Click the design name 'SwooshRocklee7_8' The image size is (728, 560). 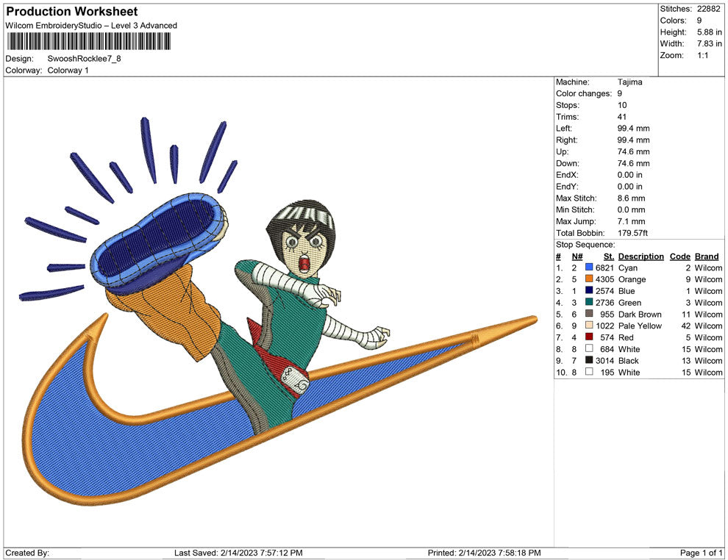point(84,59)
